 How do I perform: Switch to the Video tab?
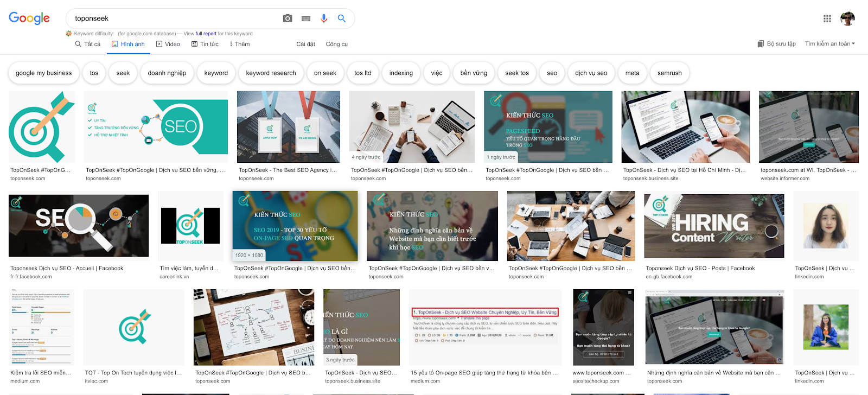[x=168, y=44]
